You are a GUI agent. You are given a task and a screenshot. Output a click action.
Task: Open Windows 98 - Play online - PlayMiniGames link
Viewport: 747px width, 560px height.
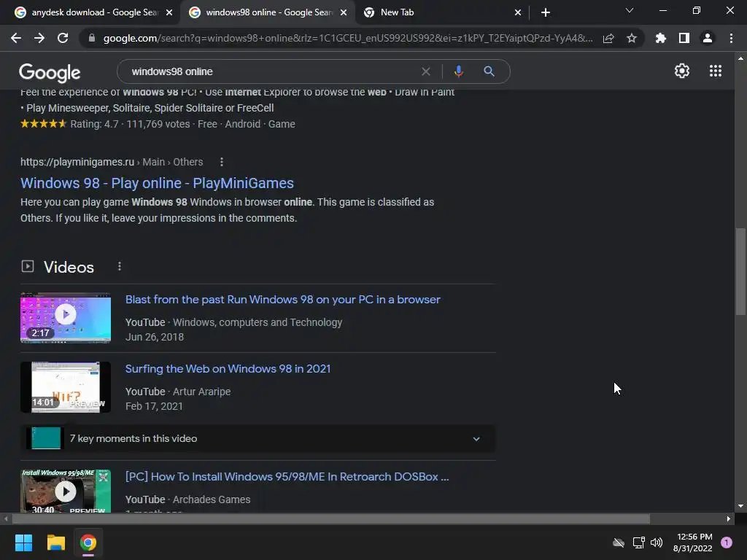coord(157,183)
